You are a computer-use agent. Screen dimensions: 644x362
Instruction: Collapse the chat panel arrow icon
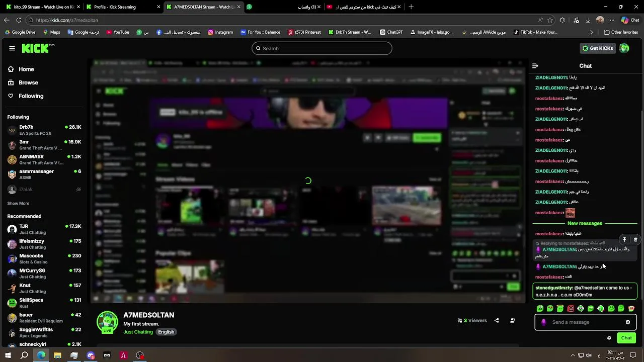click(535, 66)
